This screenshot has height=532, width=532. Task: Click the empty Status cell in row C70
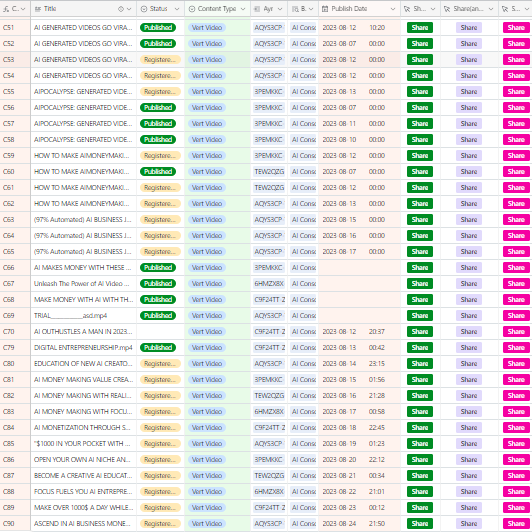click(x=160, y=331)
